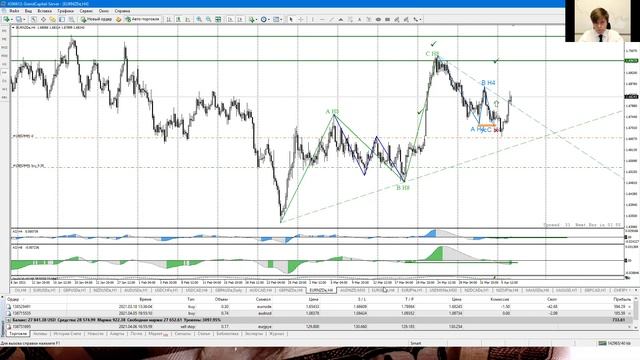Viewport: 640px width, 360px height.
Task: Open the Маркет terminal tab
Action: tap(157, 334)
